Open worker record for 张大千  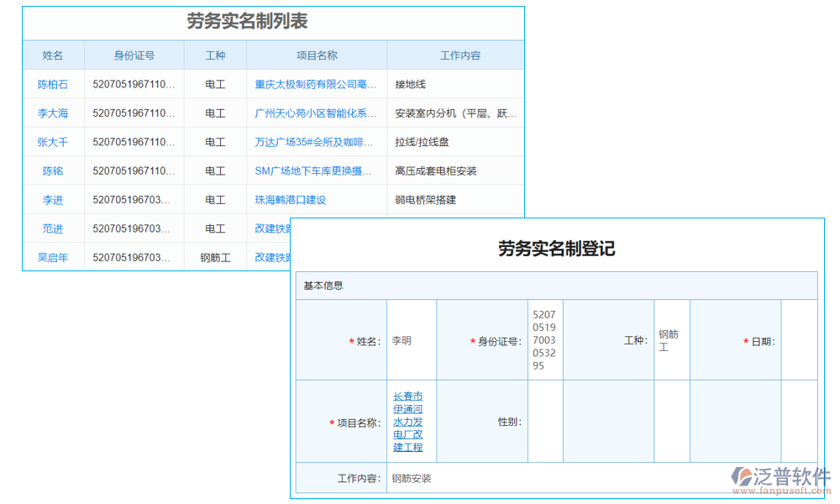53,142
